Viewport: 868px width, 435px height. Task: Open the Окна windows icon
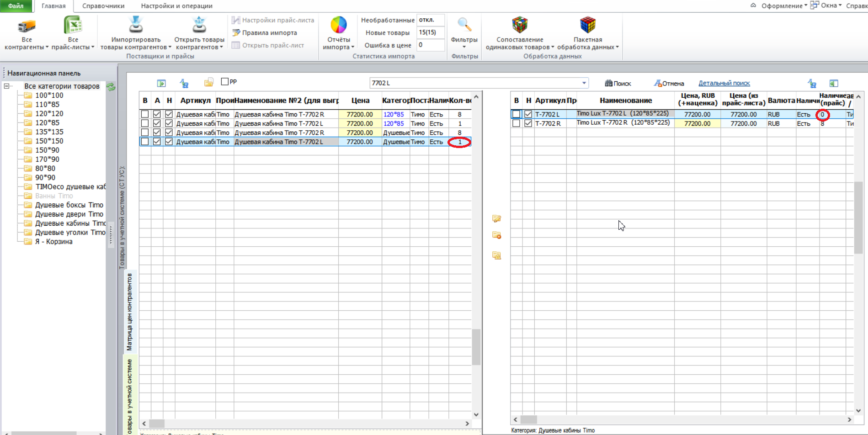[814, 5]
